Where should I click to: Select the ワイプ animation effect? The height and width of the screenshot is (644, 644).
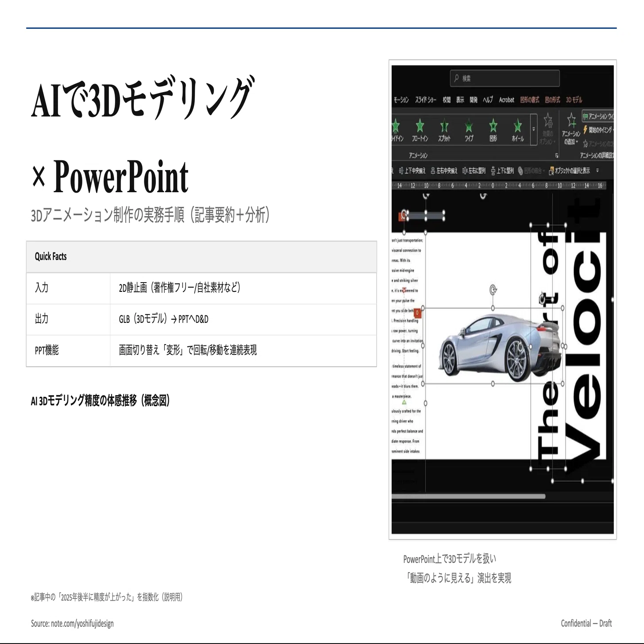click(469, 130)
